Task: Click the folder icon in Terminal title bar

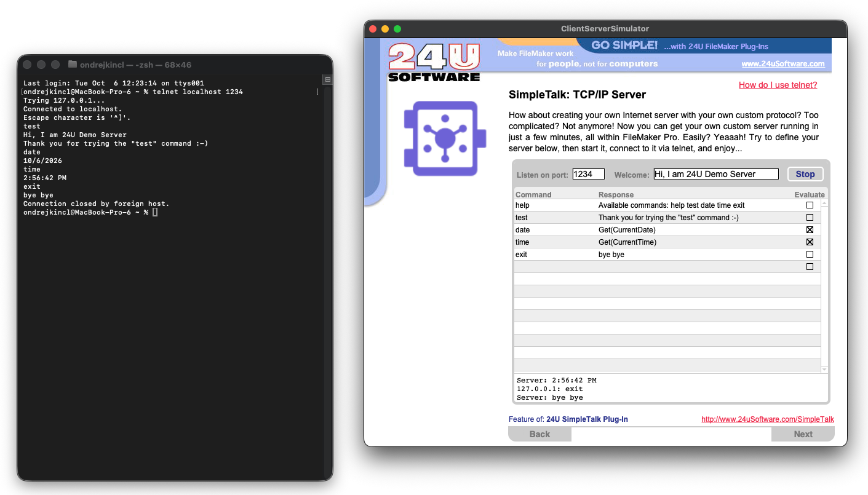Action: pos(73,65)
